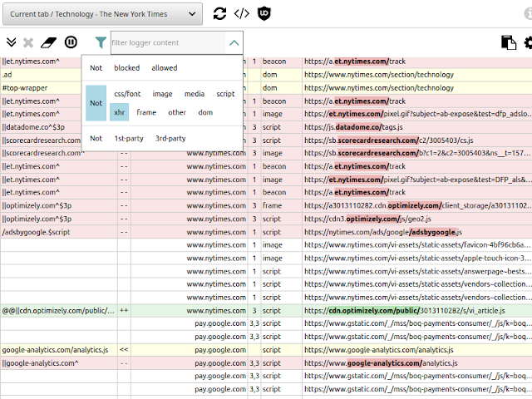
Task: Open scorecardresearch cs.js URL entry
Action: tap(388, 140)
